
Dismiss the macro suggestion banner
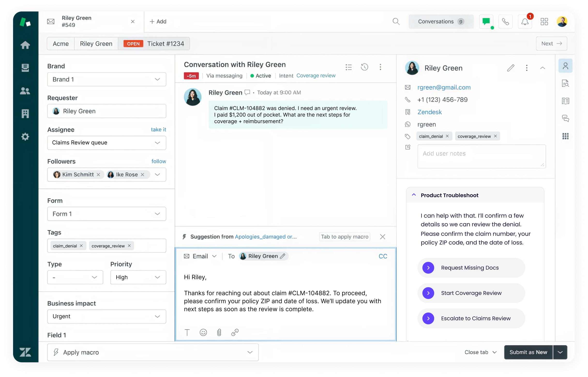[x=382, y=237]
